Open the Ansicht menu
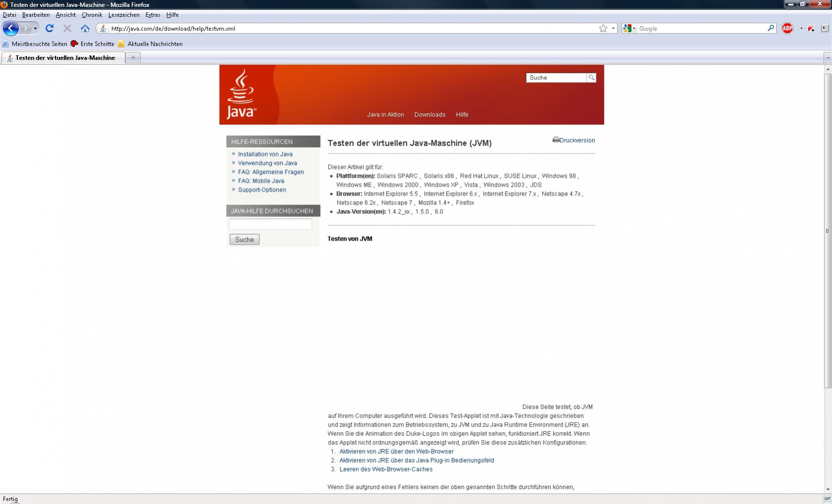This screenshot has height=504, width=832. (x=65, y=15)
